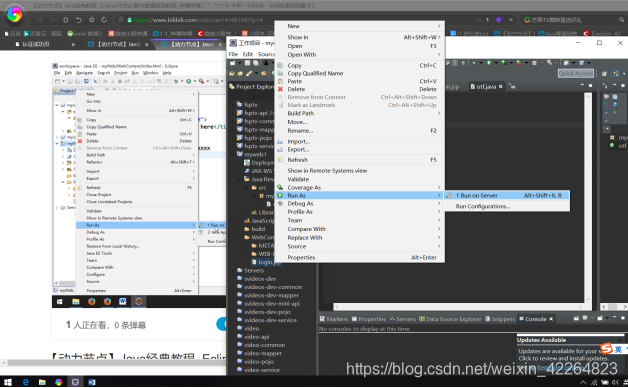Click the search magnifier icon in browser search box
Image resolution: width=628 pixels, height=388 pixels.
621,20
